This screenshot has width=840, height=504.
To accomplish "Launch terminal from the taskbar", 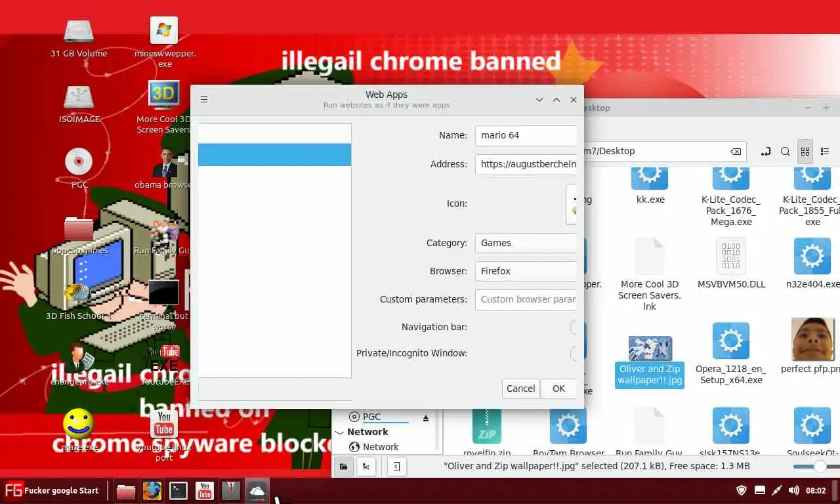I will tap(178, 491).
